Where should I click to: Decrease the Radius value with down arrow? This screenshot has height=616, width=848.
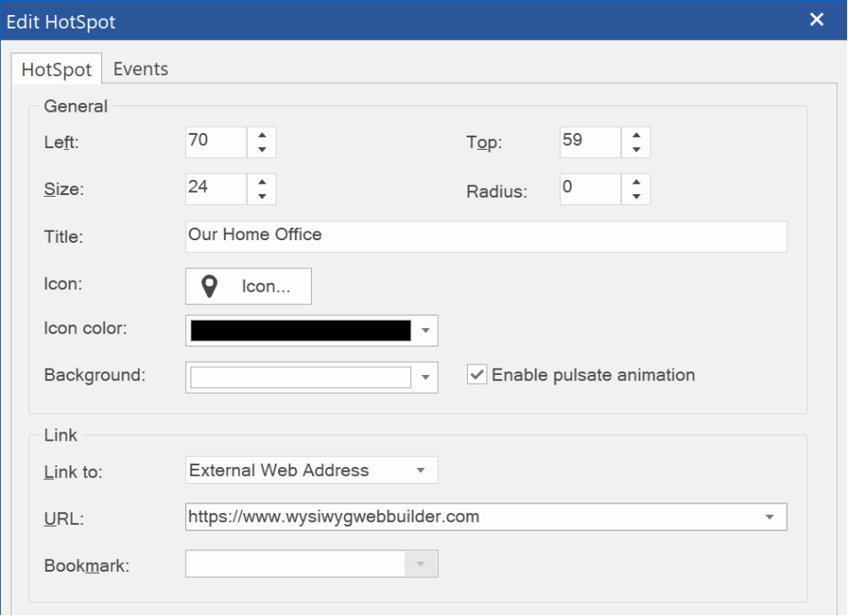tap(636, 197)
